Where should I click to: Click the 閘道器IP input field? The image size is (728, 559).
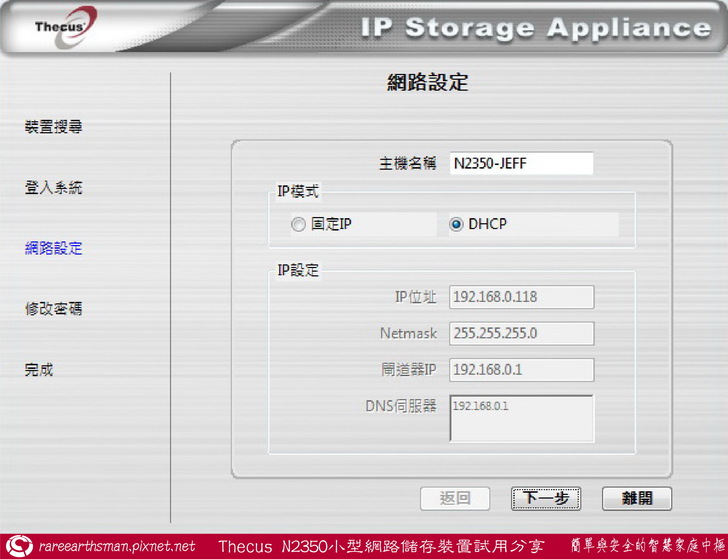coord(521,370)
